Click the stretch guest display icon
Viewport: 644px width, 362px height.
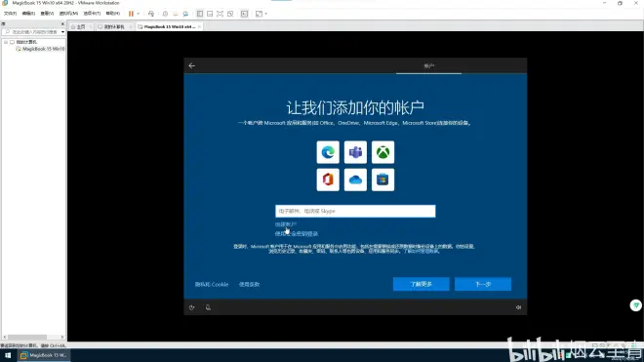(259, 14)
